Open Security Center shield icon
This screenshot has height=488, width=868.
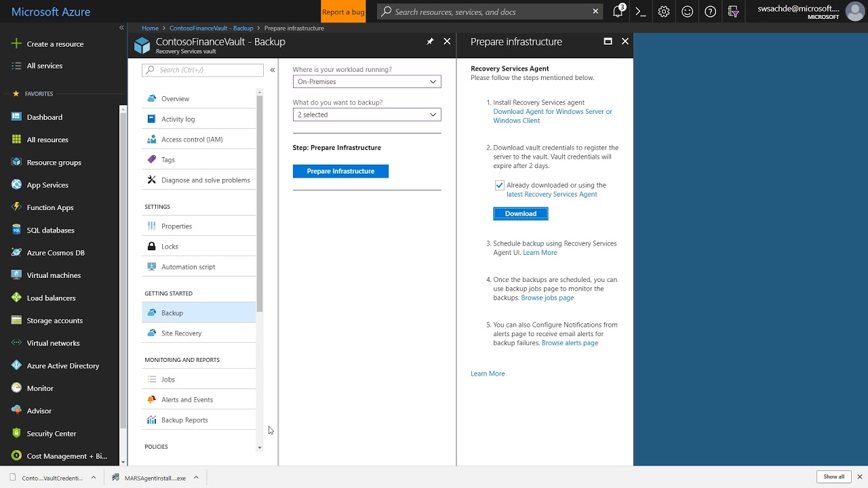[x=16, y=433]
